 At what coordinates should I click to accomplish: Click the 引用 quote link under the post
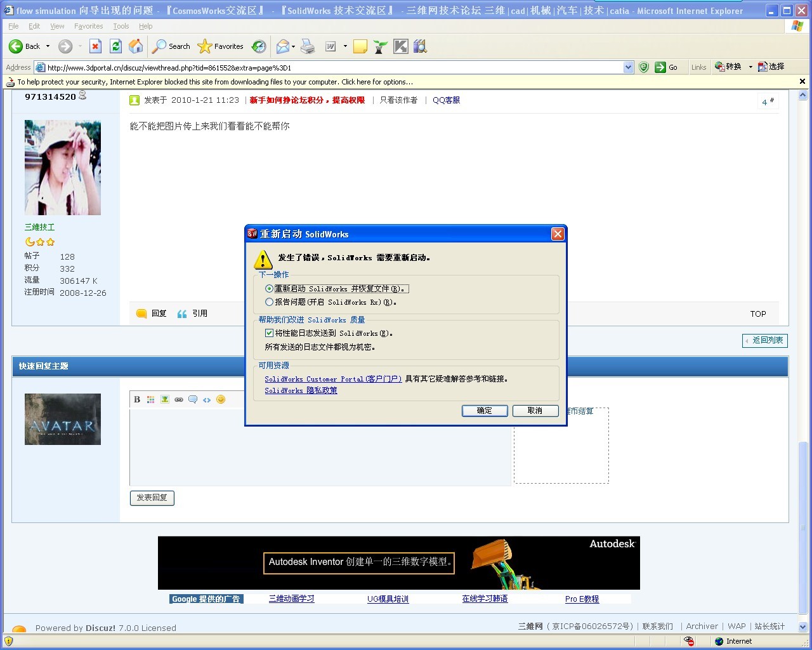pyautogui.click(x=193, y=314)
